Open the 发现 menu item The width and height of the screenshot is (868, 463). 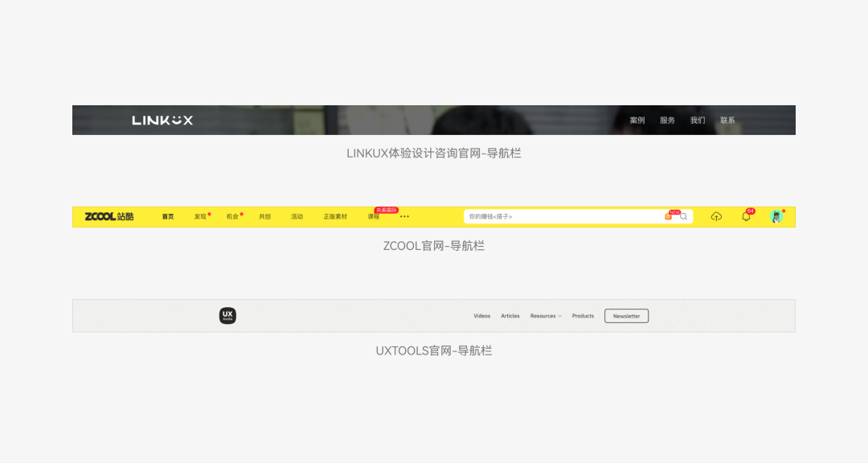[200, 216]
